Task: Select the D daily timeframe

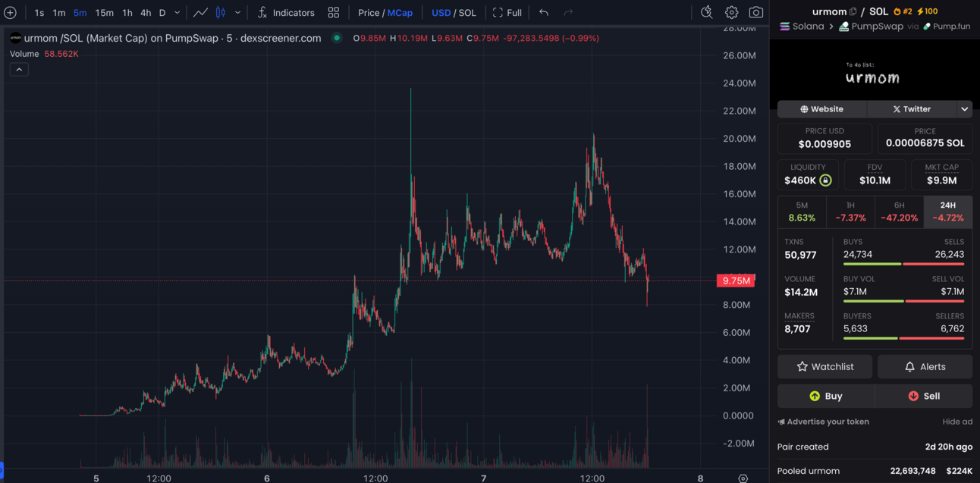Action: [162, 13]
